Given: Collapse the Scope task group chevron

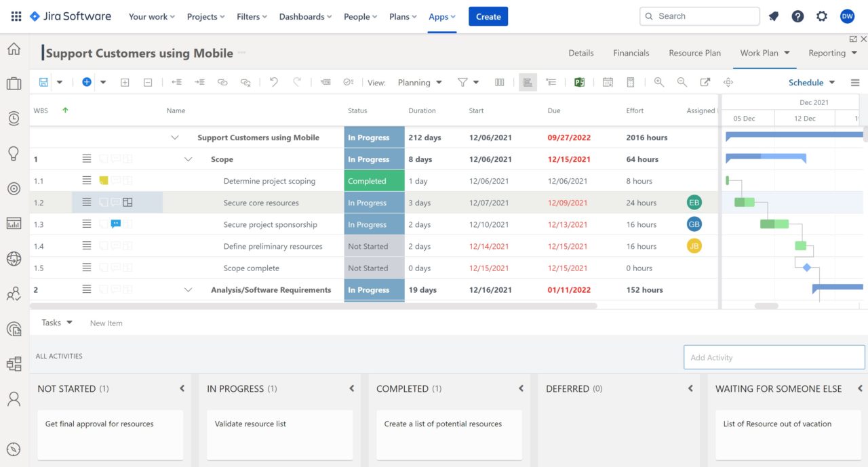Looking at the screenshot, I should (x=188, y=159).
